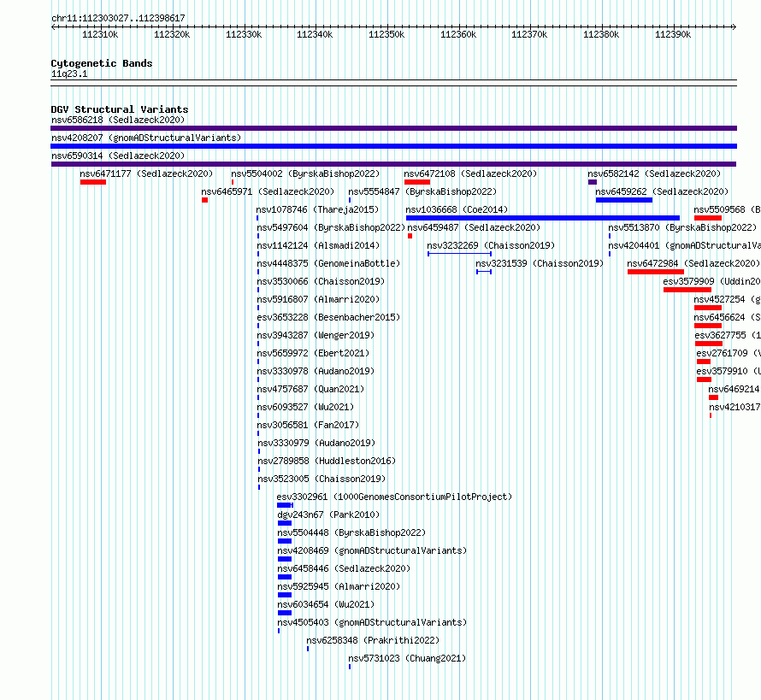Image resolution: width=761 pixels, height=700 pixels.
Task: Open variant nsv6093527 (Wu2021)
Action: click(x=305, y=407)
